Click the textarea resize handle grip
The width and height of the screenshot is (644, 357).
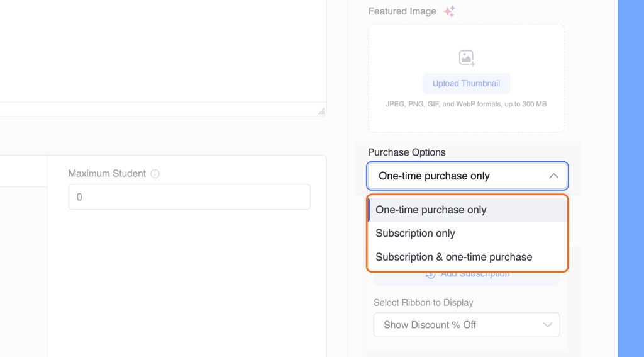(x=321, y=111)
